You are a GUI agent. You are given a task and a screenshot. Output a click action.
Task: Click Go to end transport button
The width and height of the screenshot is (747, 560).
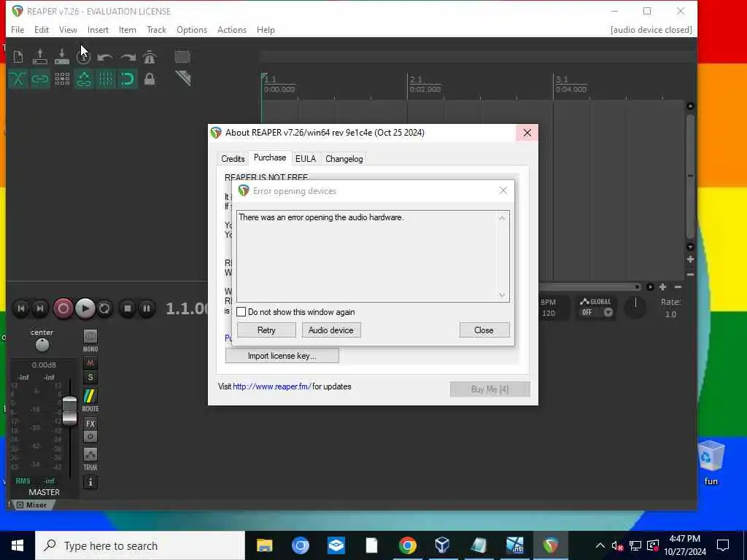coord(40,308)
